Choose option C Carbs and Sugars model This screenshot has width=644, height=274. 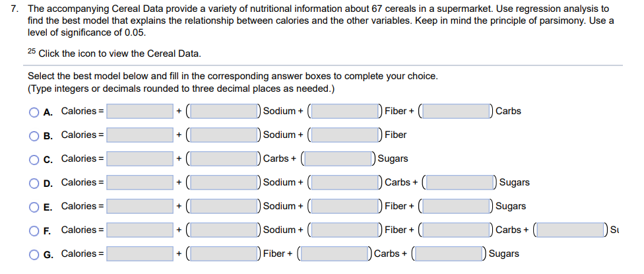34,160
